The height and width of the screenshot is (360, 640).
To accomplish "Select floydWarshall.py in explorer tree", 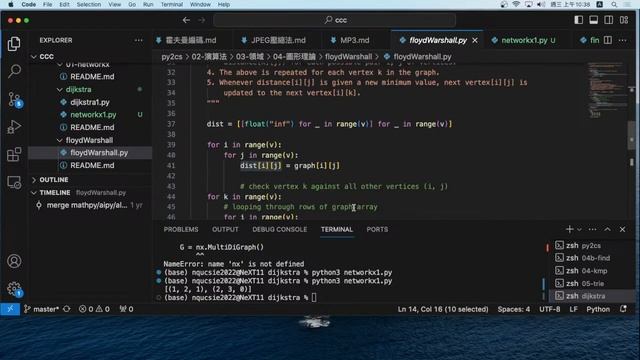I will pos(90,153).
